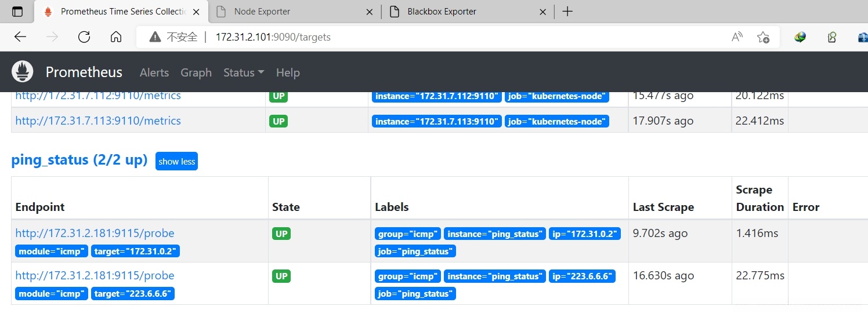The image size is (868, 317).
Task: Open the probe link for target 172.31.0.2
Action: click(x=95, y=233)
